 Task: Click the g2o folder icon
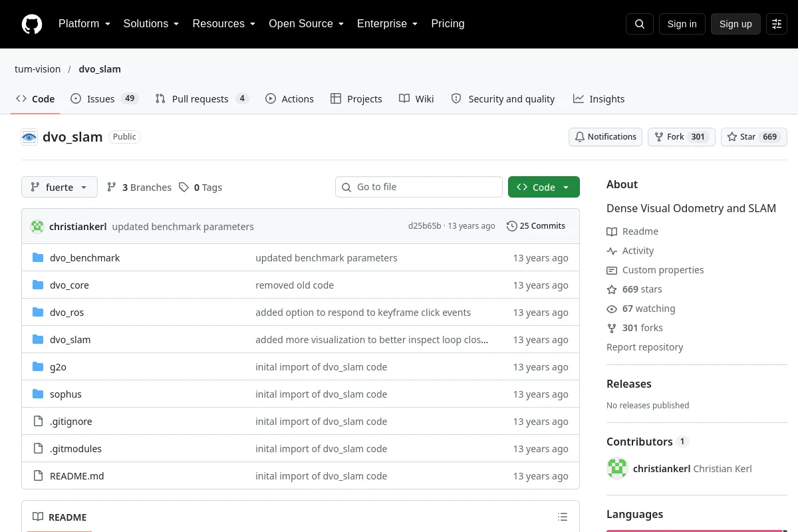coord(38,366)
